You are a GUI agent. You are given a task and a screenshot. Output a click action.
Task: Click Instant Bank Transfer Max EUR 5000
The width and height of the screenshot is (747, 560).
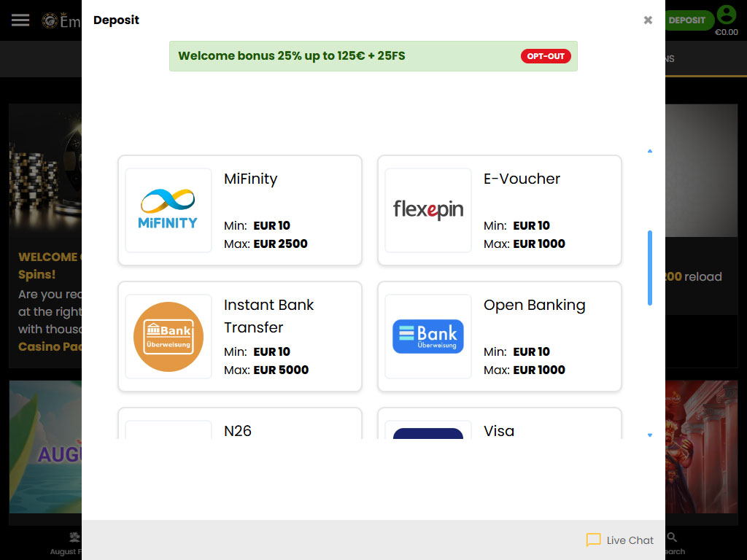(281, 370)
